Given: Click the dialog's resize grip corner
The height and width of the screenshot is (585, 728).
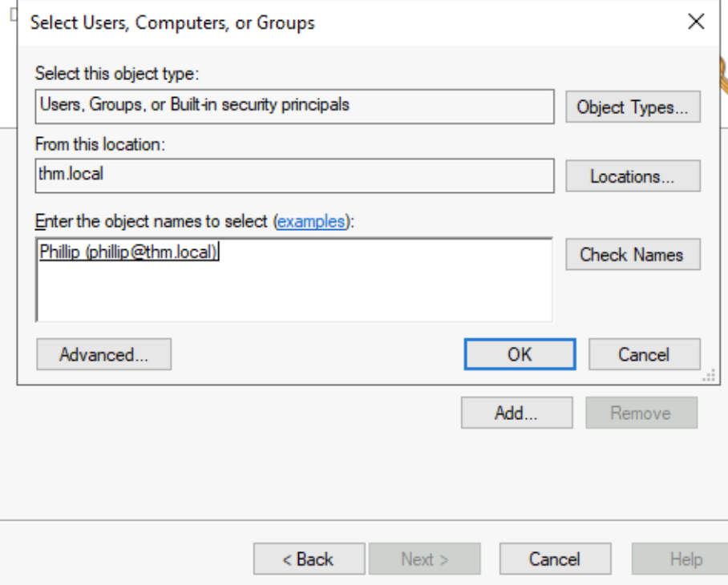Looking at the screenshot, I should (709, 377).
